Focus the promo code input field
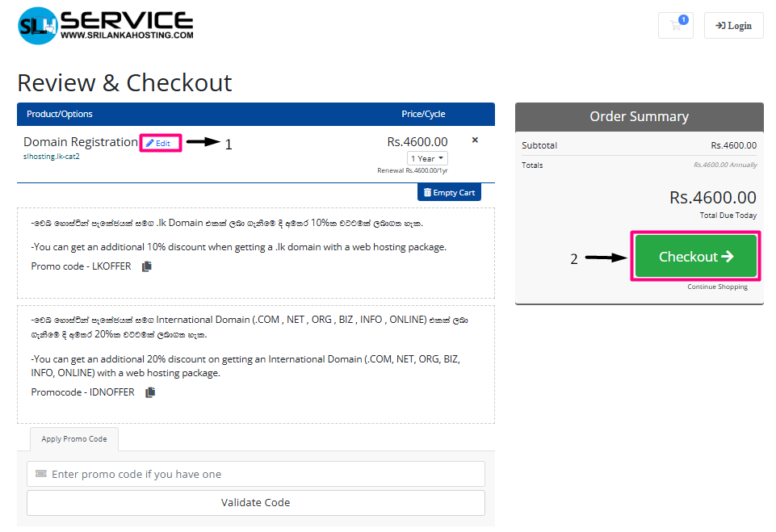 [256, 474]
